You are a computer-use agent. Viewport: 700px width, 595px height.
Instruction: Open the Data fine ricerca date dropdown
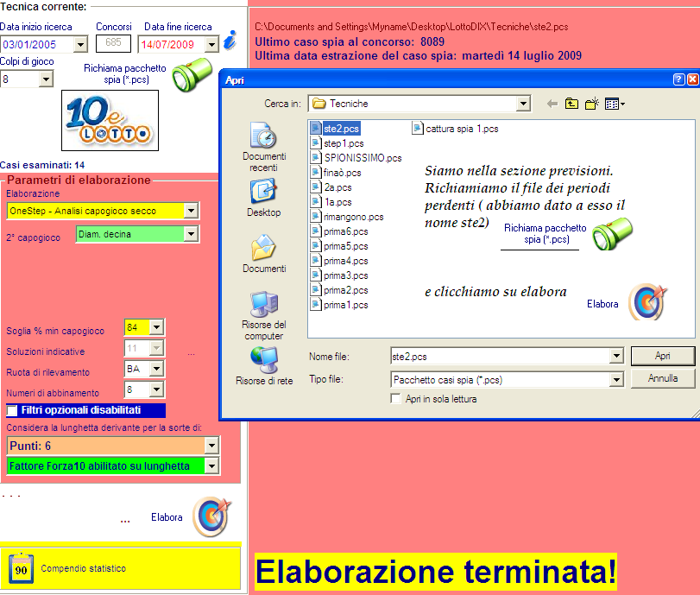211,44
